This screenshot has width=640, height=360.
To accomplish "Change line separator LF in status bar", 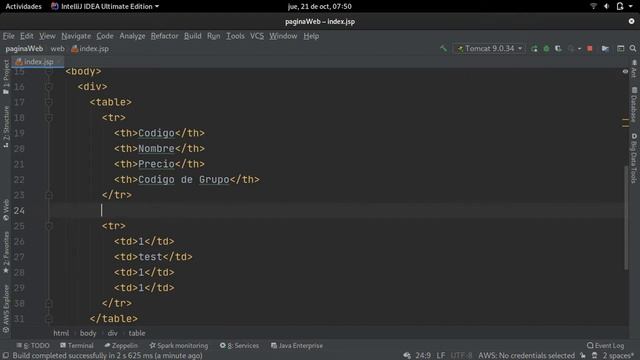I will tap(441, 356).
